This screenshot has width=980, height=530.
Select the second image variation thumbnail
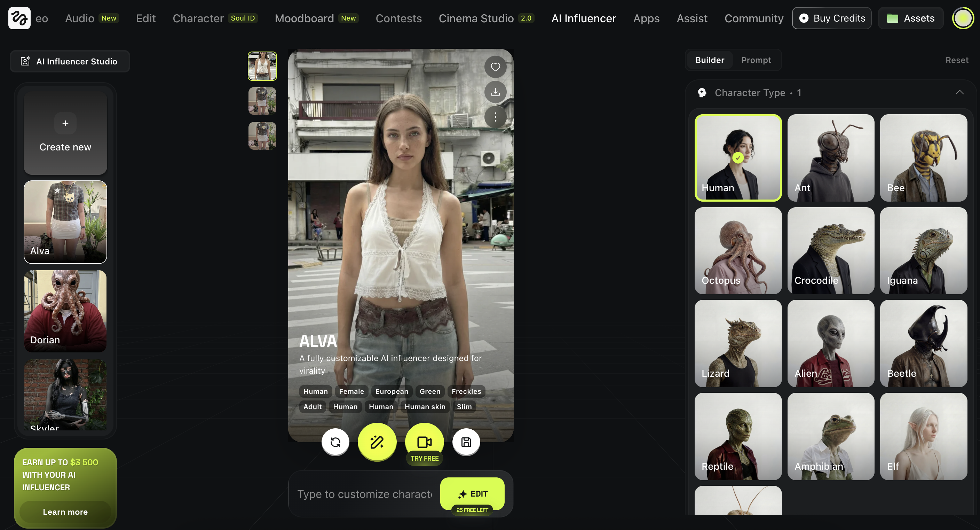pyautogui.click(x=262, y=101)
